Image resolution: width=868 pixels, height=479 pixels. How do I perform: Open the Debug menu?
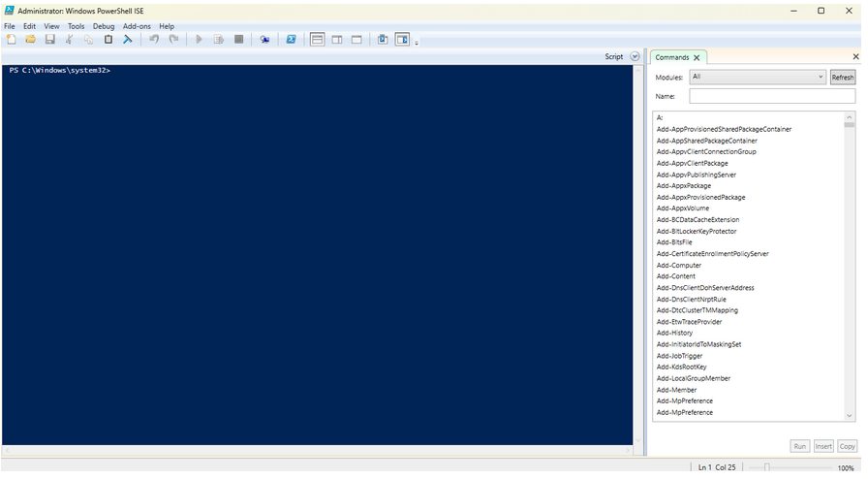point(104,26)
